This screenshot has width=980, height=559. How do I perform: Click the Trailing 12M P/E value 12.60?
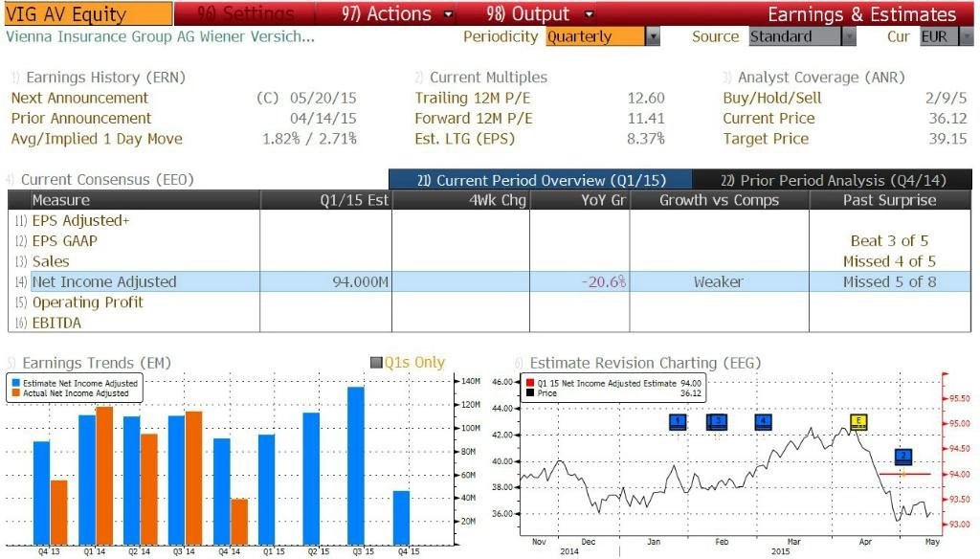click(x=646, y=99)
